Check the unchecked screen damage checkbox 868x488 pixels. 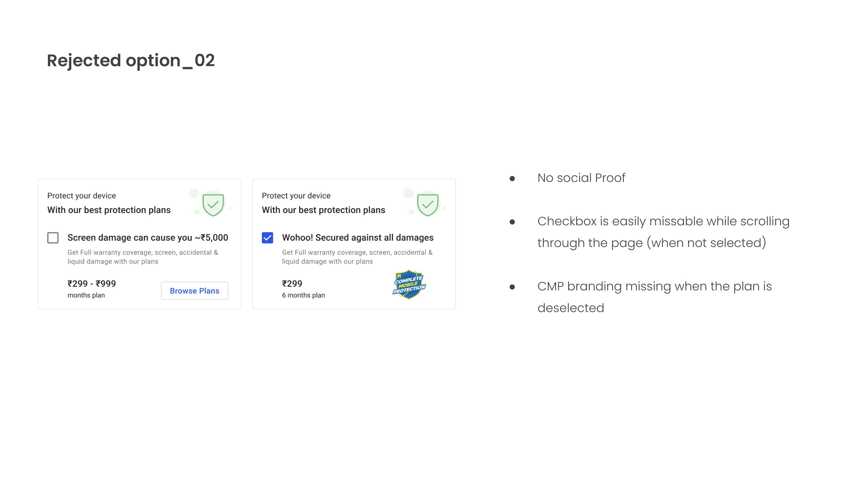(x=53, y=238)
